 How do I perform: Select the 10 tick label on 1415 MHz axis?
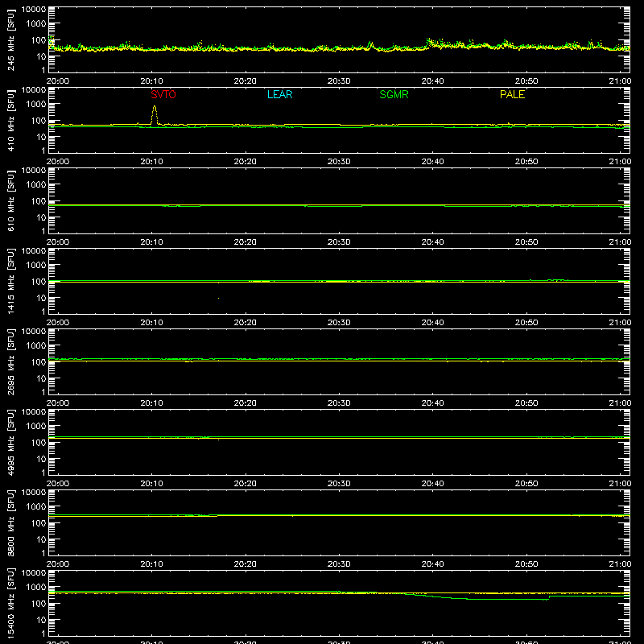point(41,298)
